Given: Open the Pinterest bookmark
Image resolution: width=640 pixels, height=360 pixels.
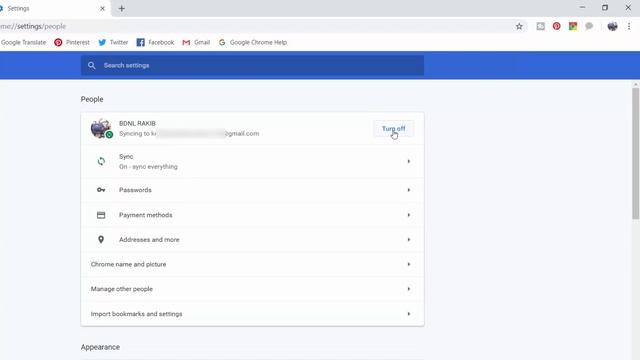Looking at the screenshot, I should 72,42.
